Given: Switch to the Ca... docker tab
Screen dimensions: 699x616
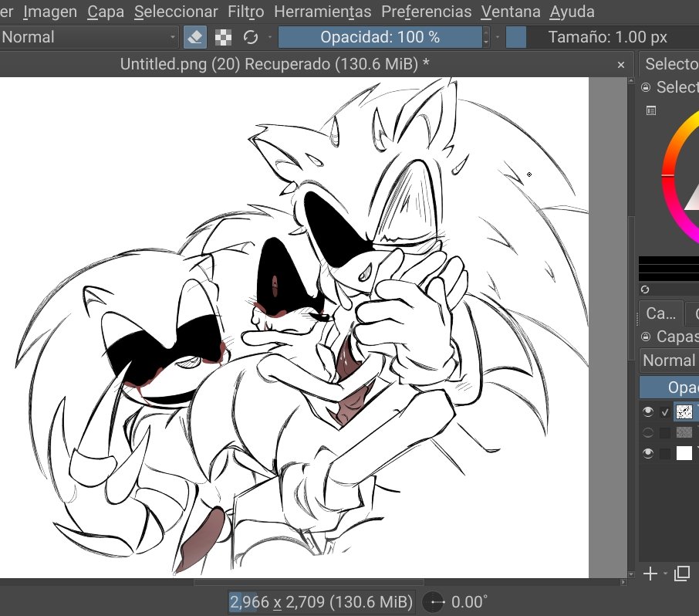Looking at the screenshot, I should 660,313.
